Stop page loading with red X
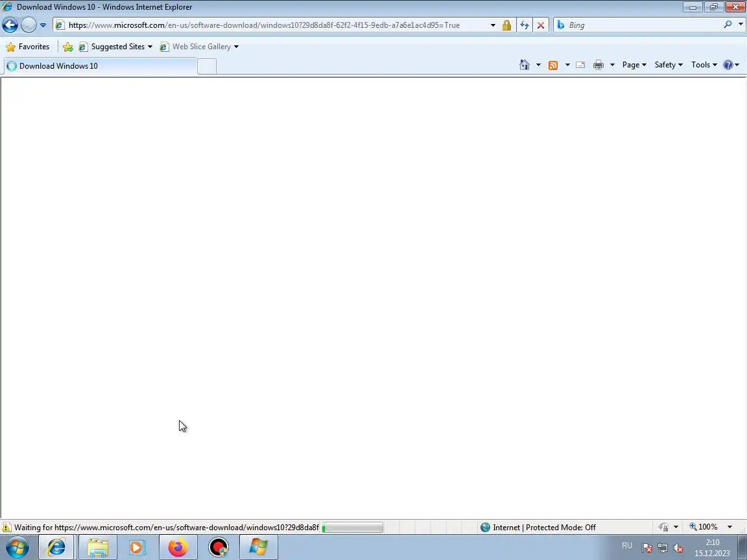747x560 pixels. click(x=541, y=25)
